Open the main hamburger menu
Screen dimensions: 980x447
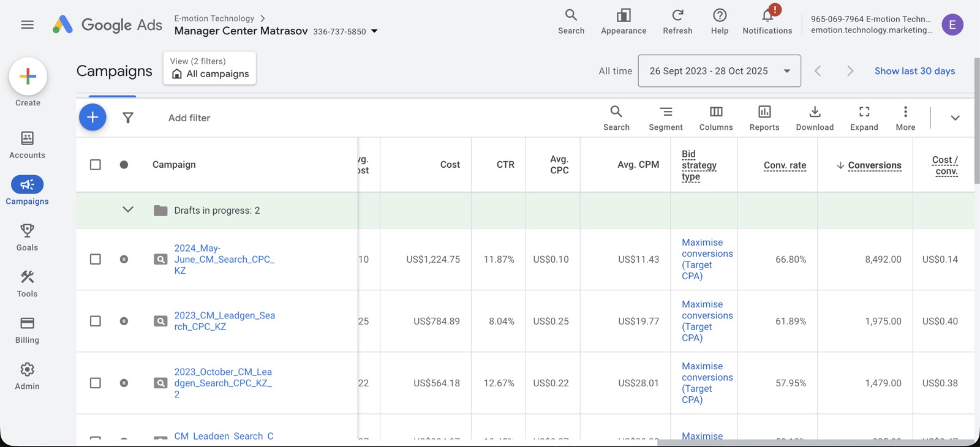pyautogui.click(x=27, y=24)
